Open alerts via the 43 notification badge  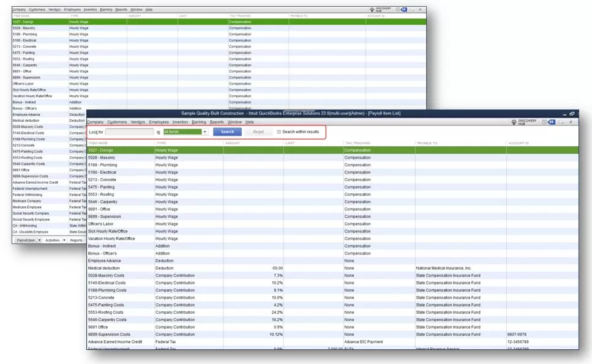(x=552, y=121)
